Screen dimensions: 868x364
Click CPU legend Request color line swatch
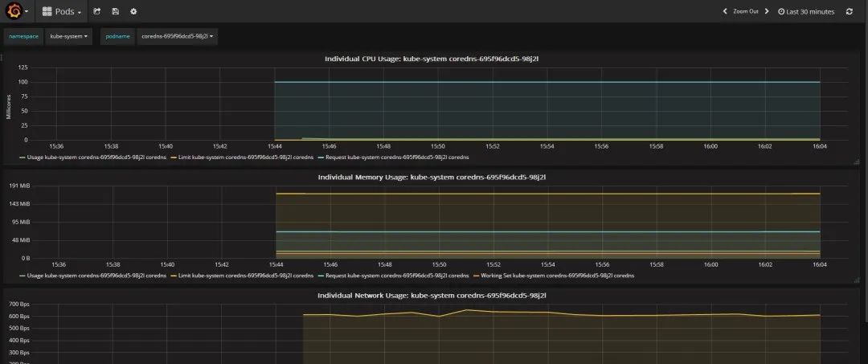tap(321, 157)
